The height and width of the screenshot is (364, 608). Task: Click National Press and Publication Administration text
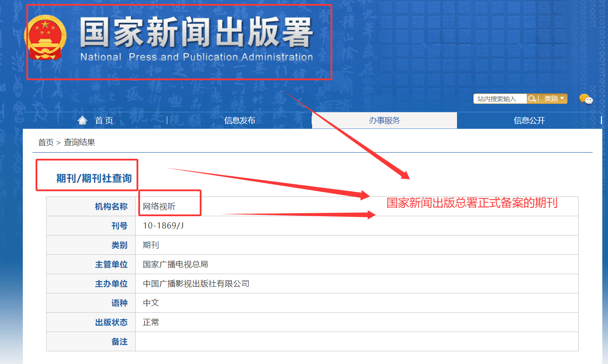click(x=197, y=57)
